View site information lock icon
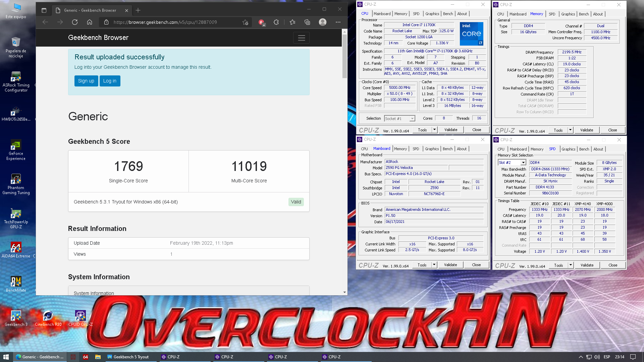 106,22
